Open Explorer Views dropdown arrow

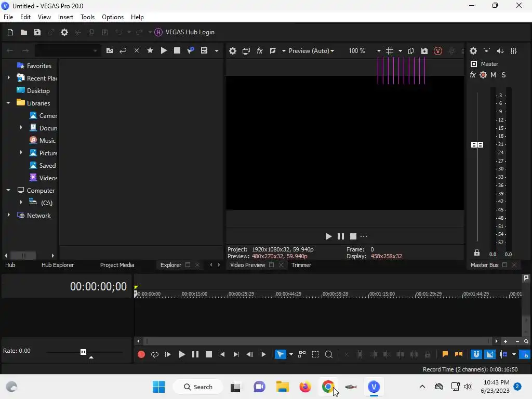tap(217, 51)
